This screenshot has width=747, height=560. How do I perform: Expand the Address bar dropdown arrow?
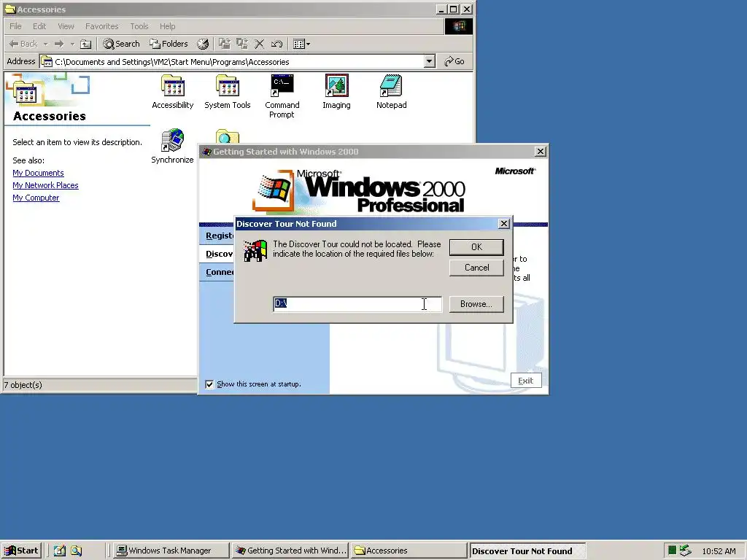430,61
